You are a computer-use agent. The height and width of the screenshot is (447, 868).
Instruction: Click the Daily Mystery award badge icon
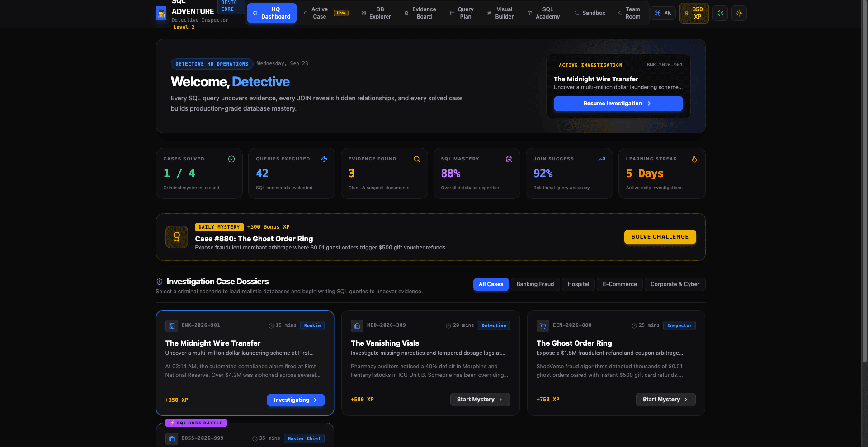pos(177,237)
